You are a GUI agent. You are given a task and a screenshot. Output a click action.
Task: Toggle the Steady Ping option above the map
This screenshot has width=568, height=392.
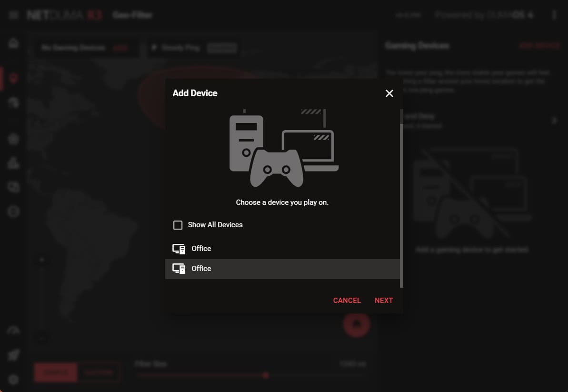222,48
